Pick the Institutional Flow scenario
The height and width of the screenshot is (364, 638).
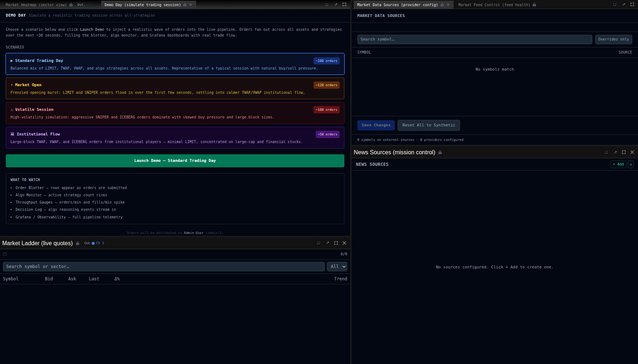(175, 138)
